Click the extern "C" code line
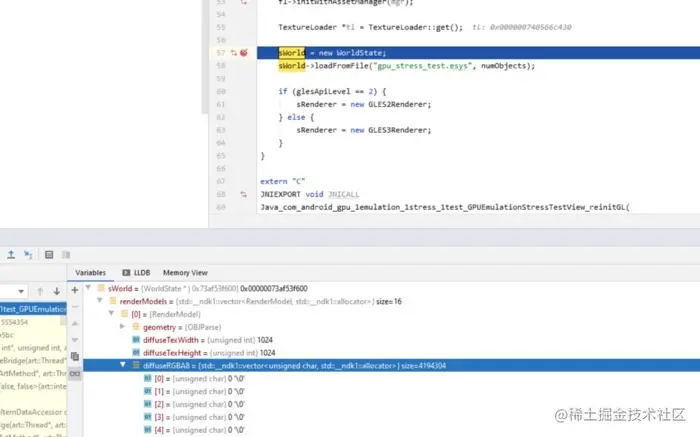Screen dimensions: 700x437 283,182
